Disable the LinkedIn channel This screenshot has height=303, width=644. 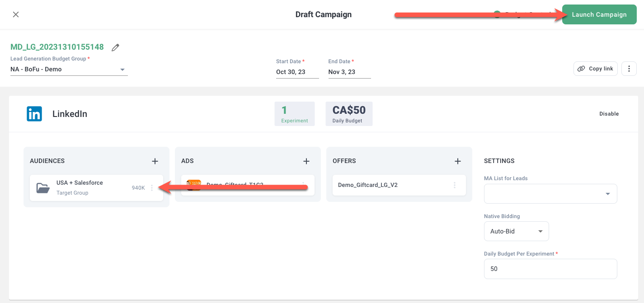pyautogui.click(x=609, y=114)
